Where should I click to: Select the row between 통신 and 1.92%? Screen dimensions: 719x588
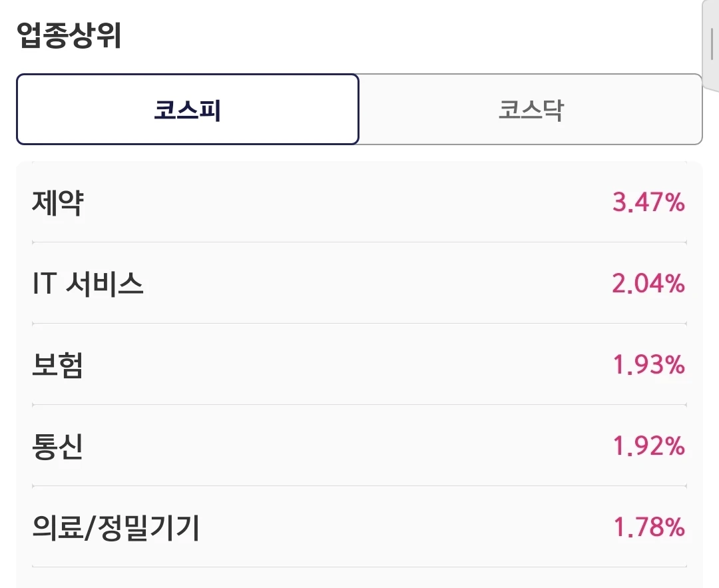pyautogui.click(x=359, y=446)
